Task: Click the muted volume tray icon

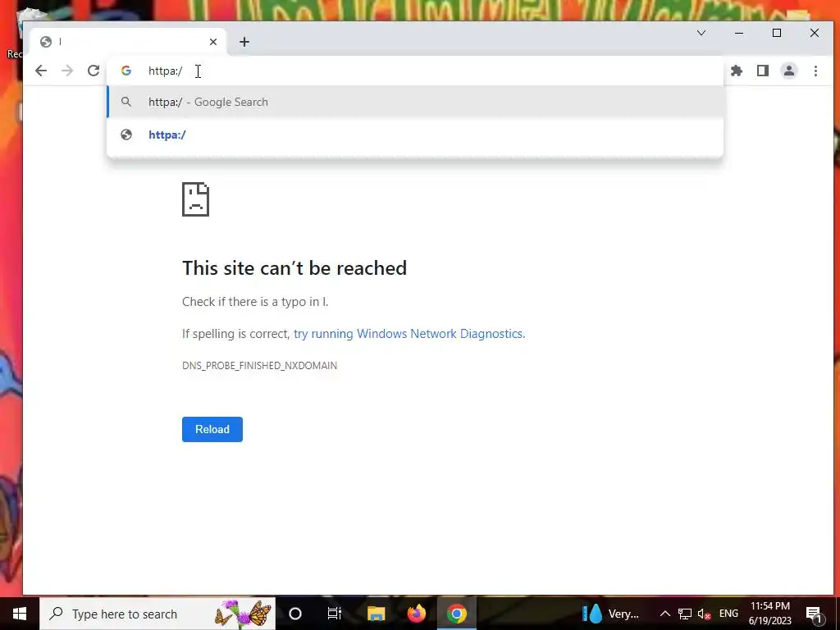Action: pos(704,614)
